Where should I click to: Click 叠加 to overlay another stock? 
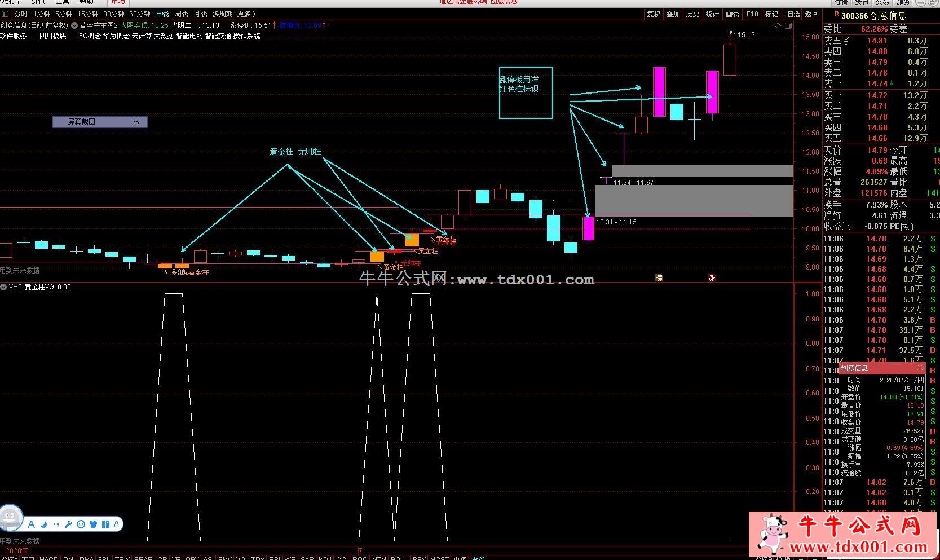pyautogui.click(x=673, y=14)
